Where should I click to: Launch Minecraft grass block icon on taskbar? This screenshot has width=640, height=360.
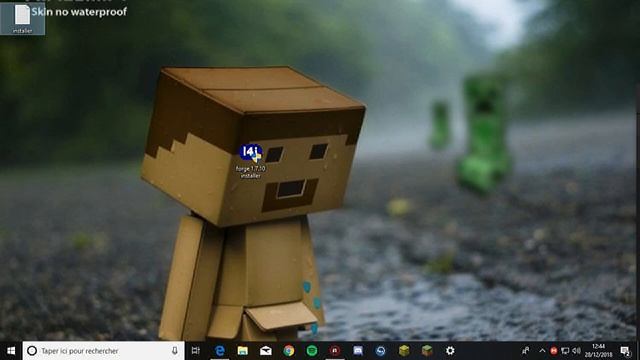pos(427,351)
